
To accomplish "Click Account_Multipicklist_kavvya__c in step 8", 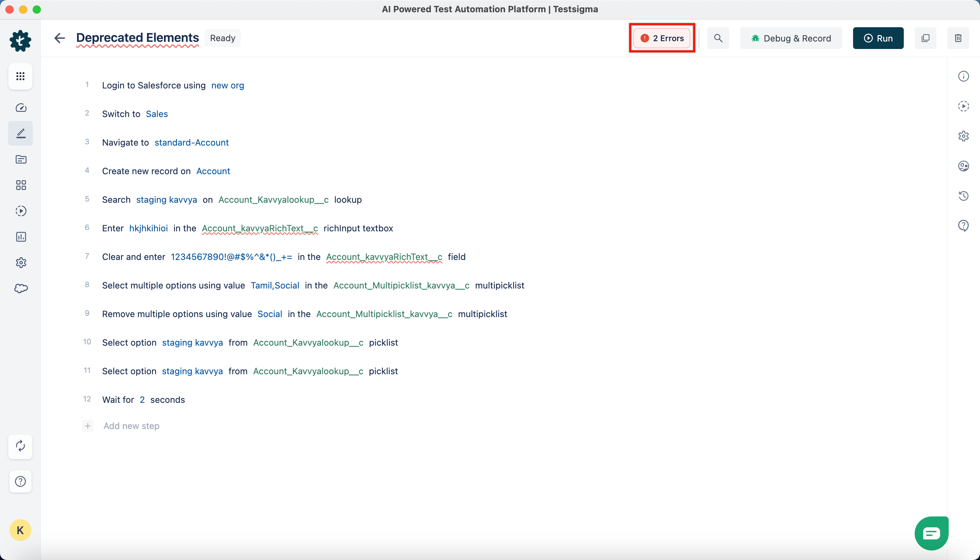I will click(402, 285).
